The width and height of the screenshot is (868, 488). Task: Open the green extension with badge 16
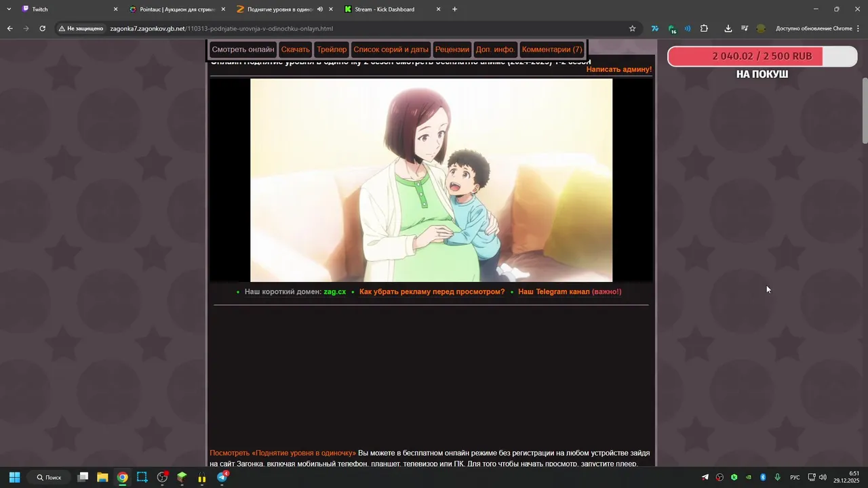pos(671,28)
